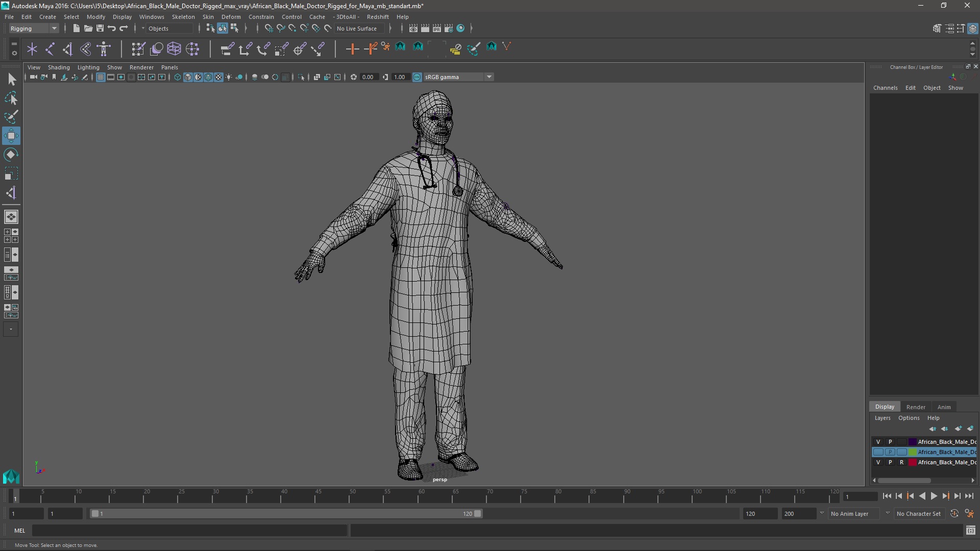The image size is (980, 551).
Task: Click the Create Cluster shelf icon
Action: pos(192,49)
